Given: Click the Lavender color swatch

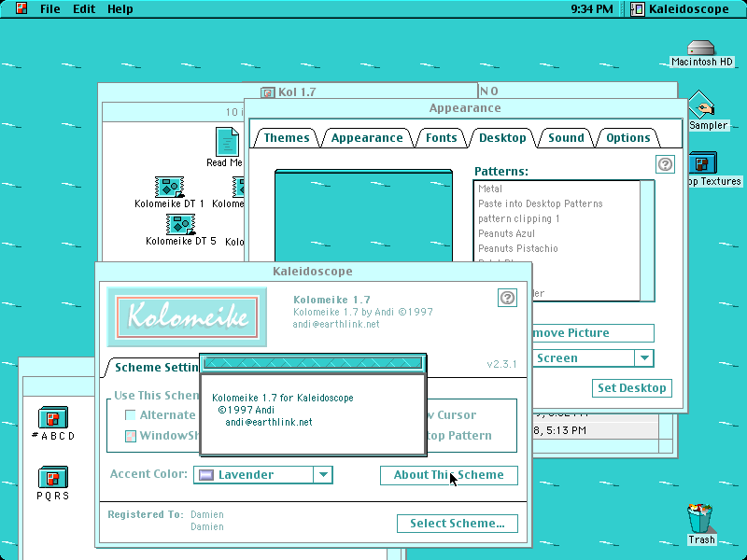Looking at the screenshot, I should (x=205, y=475).
